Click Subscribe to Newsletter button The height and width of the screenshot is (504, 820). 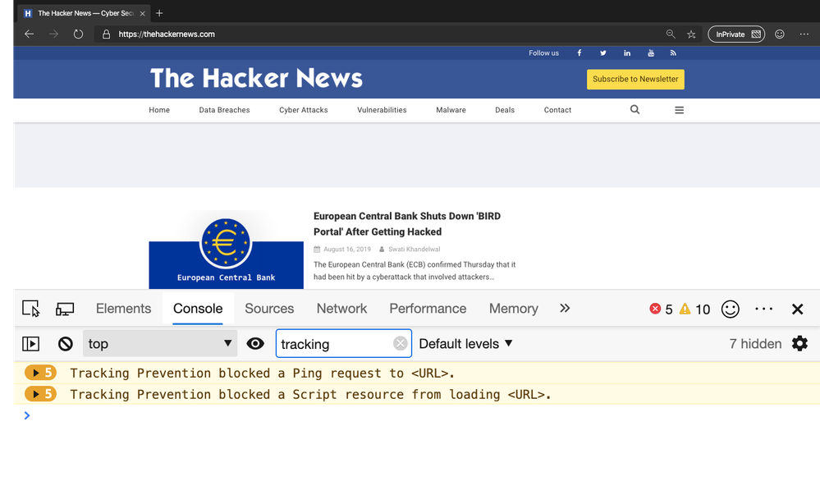[635, 79]
